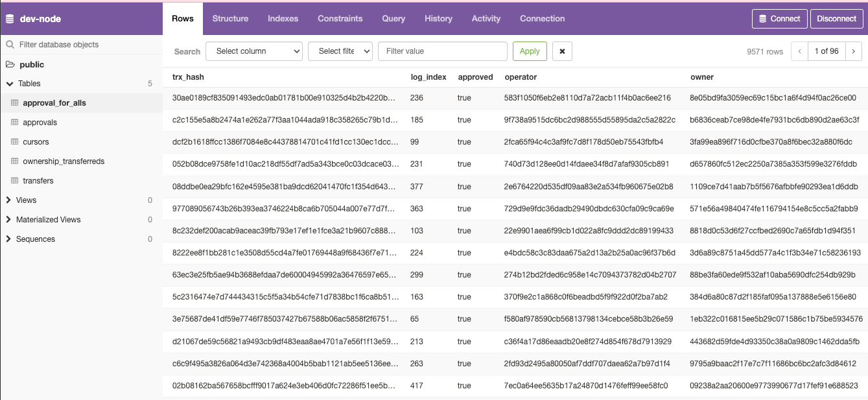Expand the Views section
Screen dimensions: 868x400
[x=9, y=200]
